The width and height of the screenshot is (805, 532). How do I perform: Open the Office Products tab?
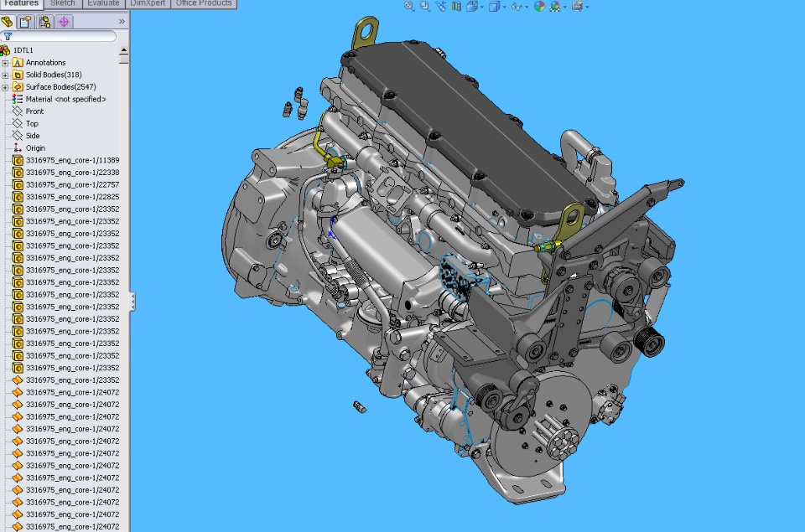pyautogui.click(x=204, y=3)
